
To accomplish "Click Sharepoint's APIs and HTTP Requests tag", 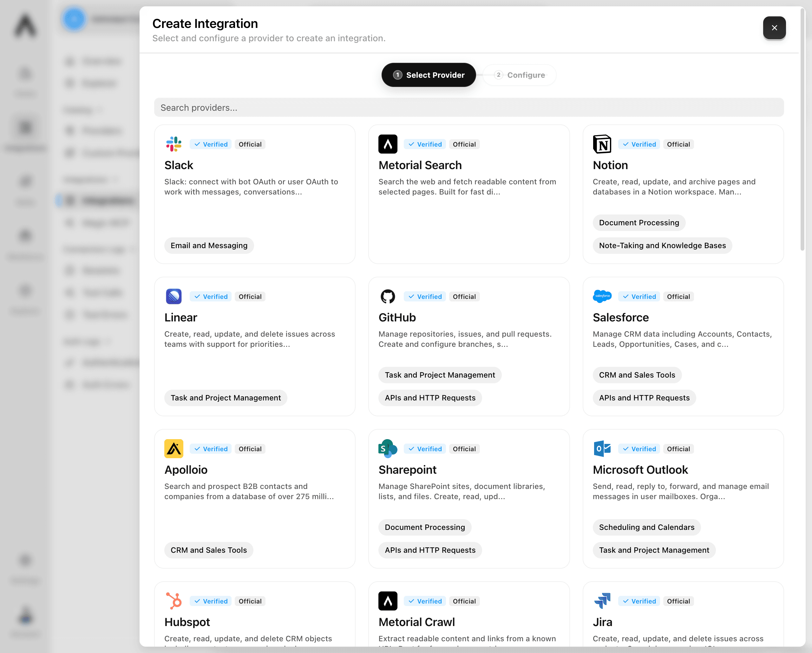I will 430,550.
